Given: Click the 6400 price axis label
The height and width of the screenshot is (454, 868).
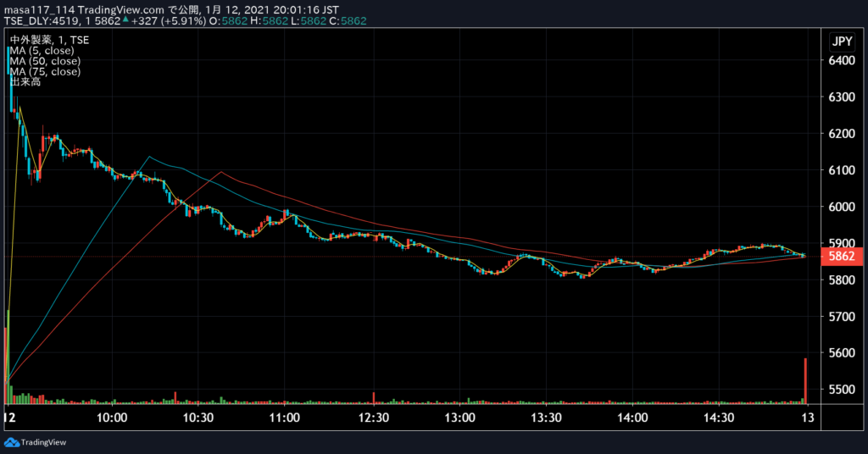Looking at the screenshot, I should click(x=842, y=60).
